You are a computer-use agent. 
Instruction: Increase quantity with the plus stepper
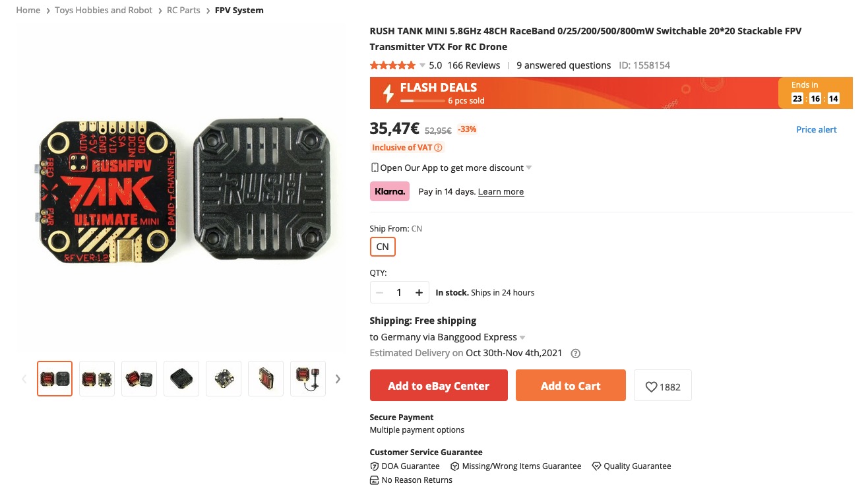tap(419, 292)
